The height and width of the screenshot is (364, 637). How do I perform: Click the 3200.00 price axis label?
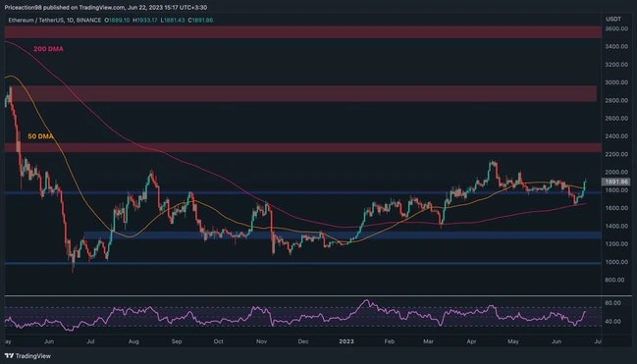coord(615,65)
